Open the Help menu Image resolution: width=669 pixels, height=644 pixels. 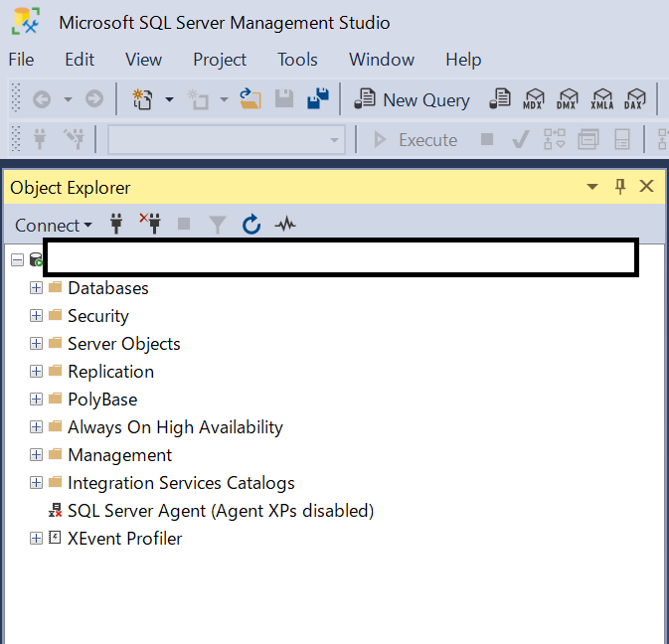[x=463, y=60]
